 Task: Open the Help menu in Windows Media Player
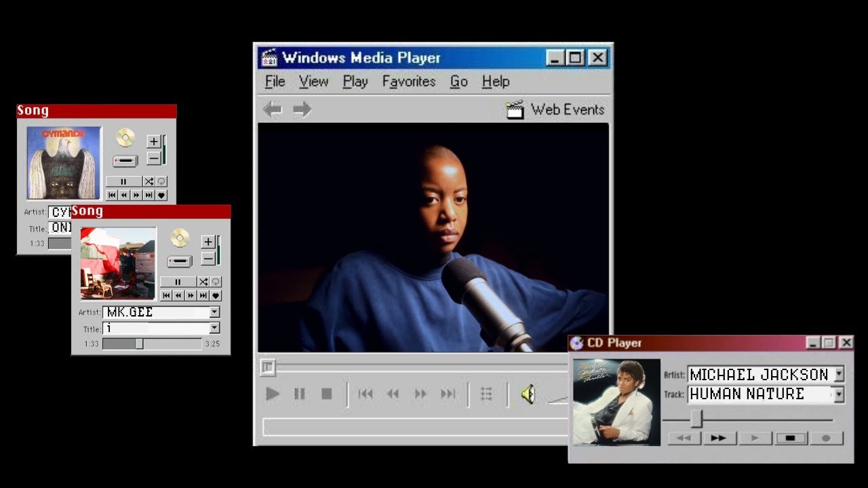(x=496, y=81)
